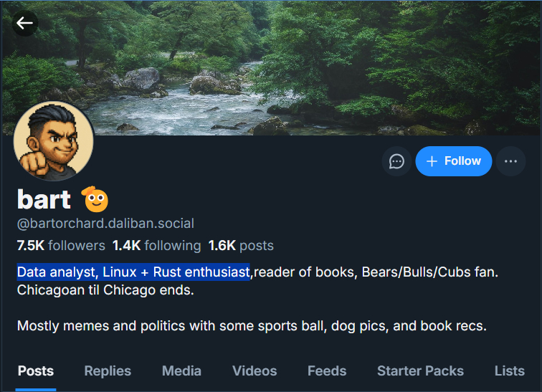Image resolution: width=542 pixels, height=392 pixels.
Task: Click the Follow button
Action: (x=453, y=161)
